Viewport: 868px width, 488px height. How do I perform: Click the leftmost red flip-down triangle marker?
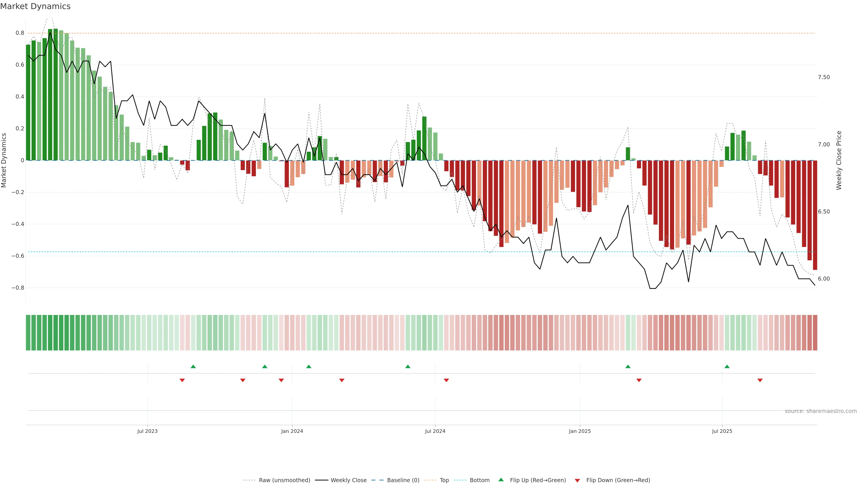coord(182,380)
